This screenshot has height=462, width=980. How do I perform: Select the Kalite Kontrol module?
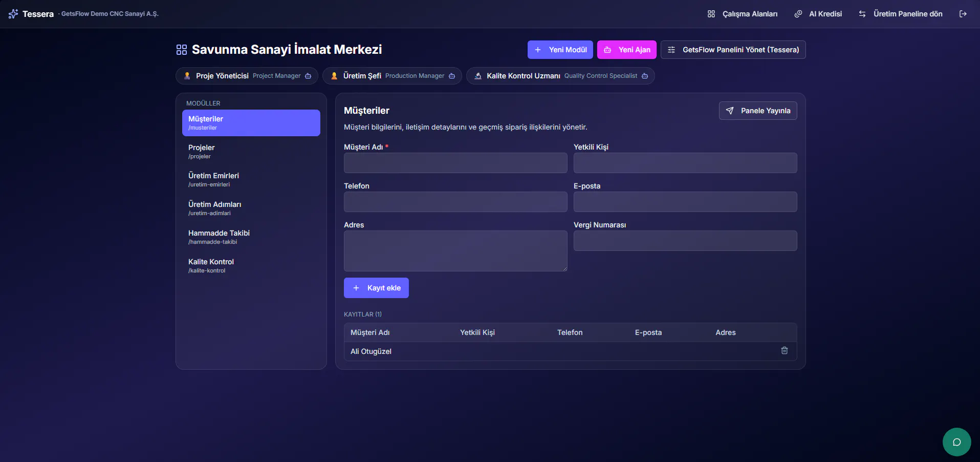[x=251, y=266]
